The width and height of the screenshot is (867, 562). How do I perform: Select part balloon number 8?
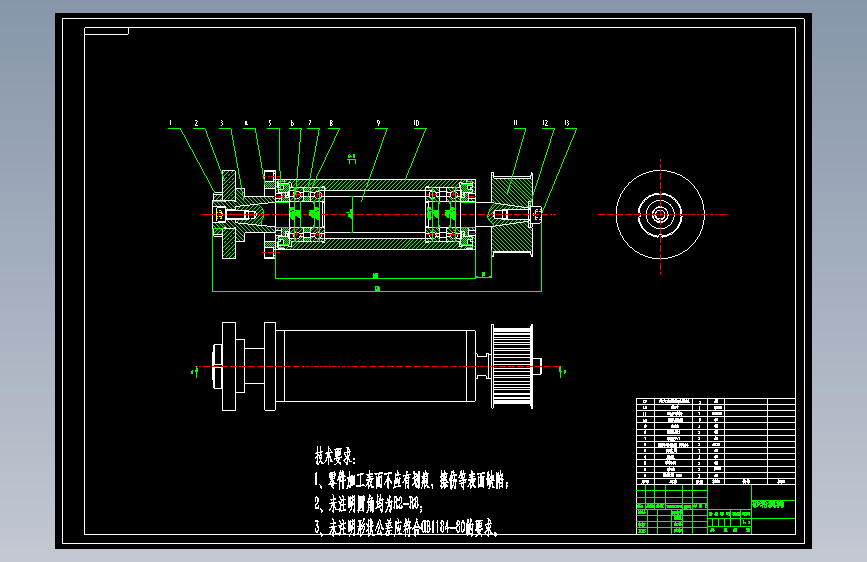point(331,123)
